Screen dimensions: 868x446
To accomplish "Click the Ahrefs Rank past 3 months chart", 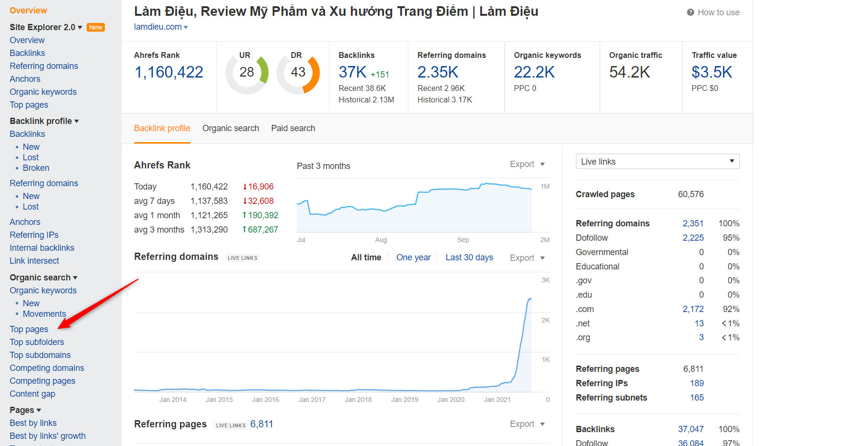I will (414, 206).
